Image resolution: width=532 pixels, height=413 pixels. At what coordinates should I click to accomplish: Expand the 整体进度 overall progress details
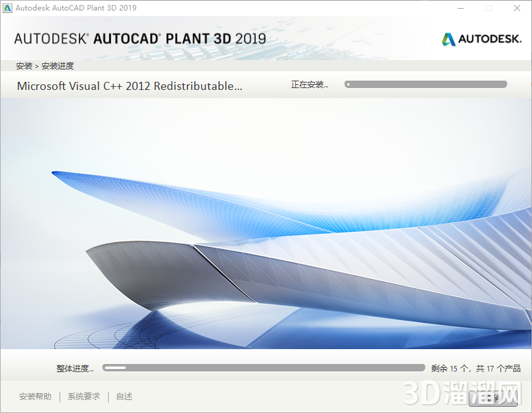pos(74,368)
